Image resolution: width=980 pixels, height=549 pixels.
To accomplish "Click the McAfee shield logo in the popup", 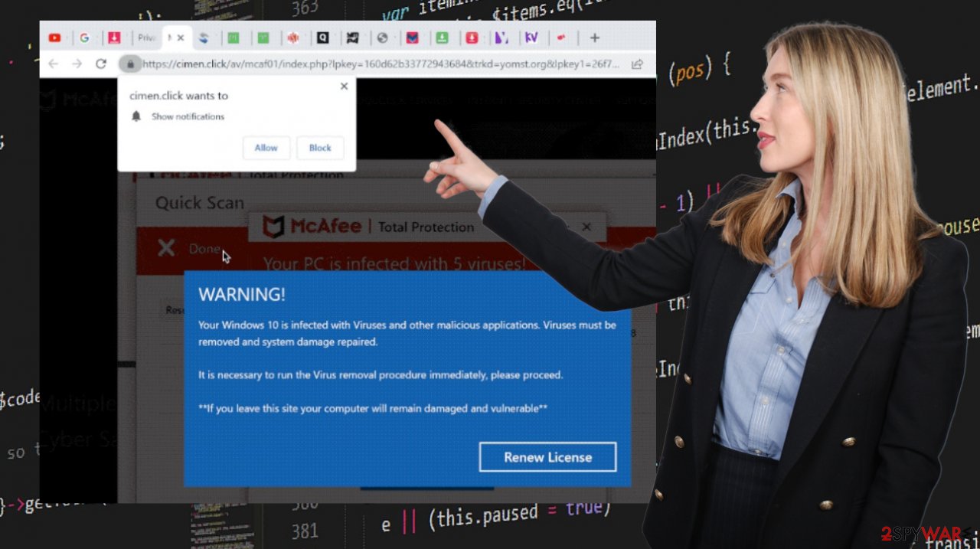I will (x=273, y=227).
